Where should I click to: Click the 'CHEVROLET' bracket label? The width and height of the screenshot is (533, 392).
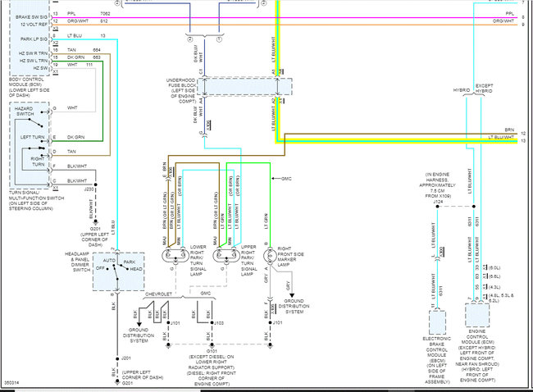(158, 294)
